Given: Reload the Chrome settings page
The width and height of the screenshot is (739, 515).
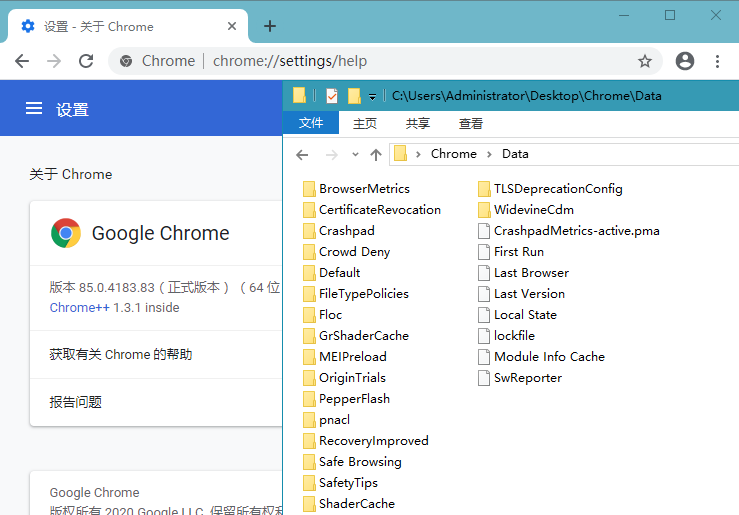Looking at the screenshot, I should point(86,61).
